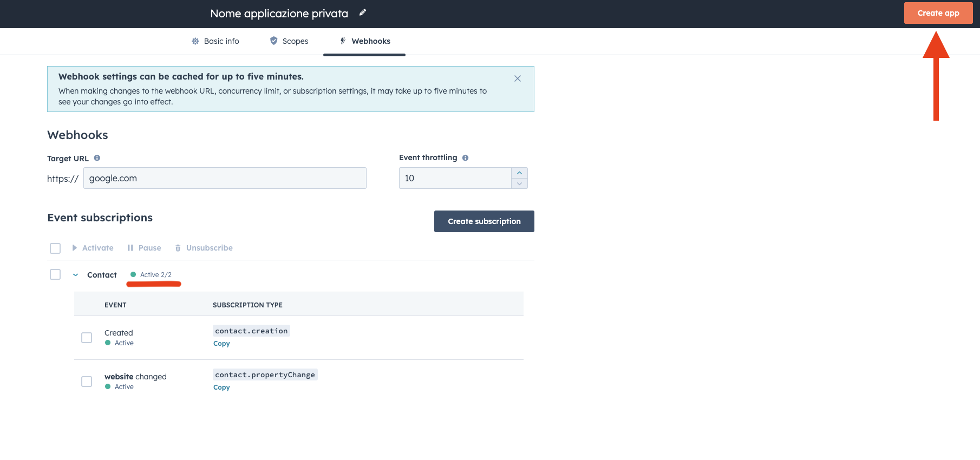Click the Unsubscribe action

click(x=204, y=248)
